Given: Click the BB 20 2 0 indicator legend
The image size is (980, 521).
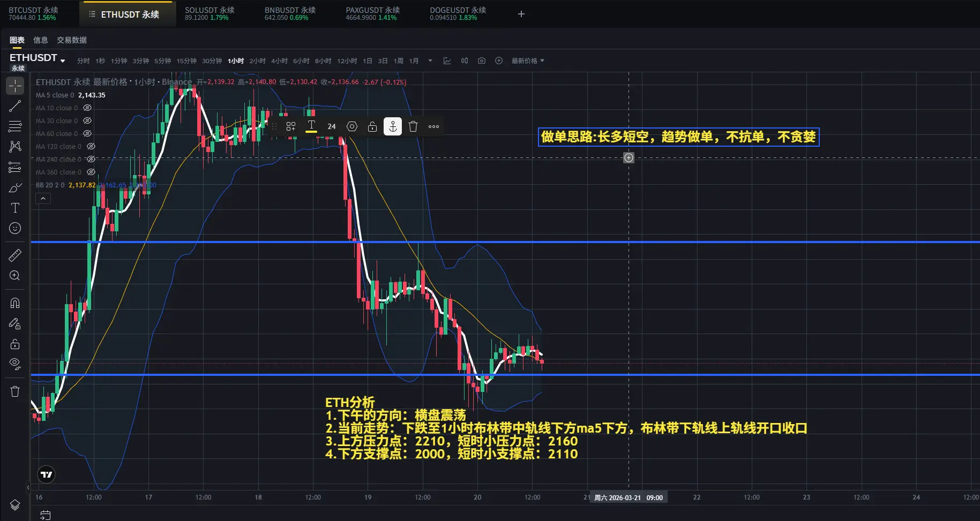Looking at the screenshot, I should pos(50,185).
